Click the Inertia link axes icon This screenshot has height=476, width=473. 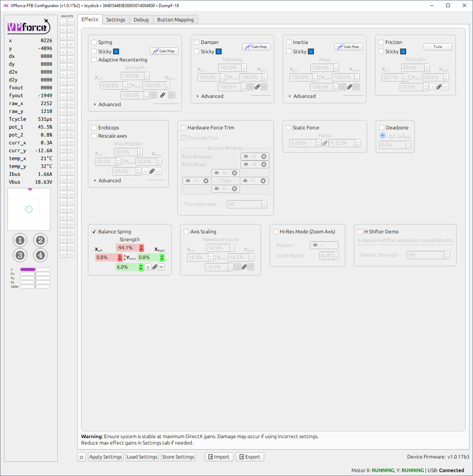pyautogui.click(x=350, y=87)
